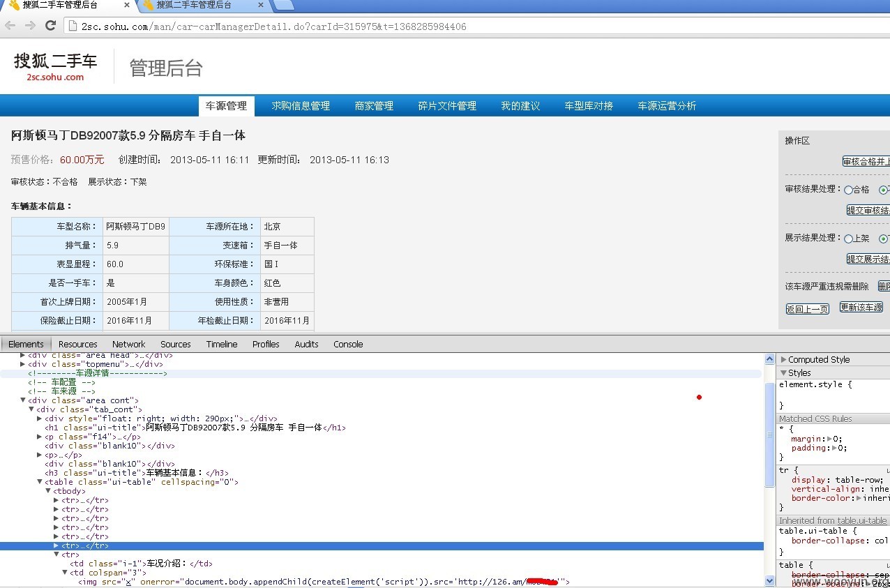Collapse the tbody node
This screenshot has width=890, height=588.
click(x=48, y=491)
